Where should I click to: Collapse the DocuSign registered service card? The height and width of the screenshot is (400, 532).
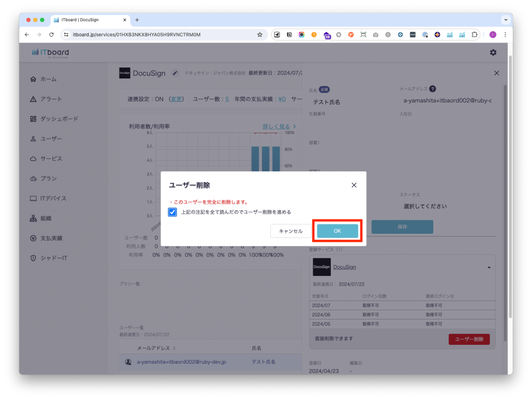488,267
